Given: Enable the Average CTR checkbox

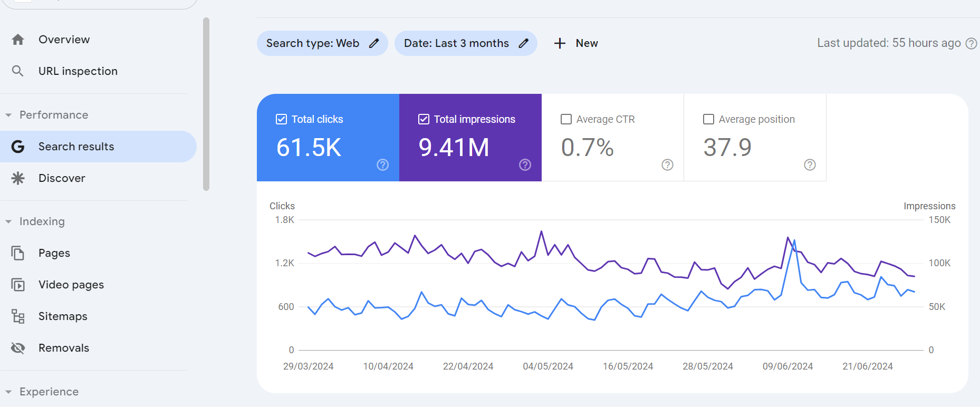Looking at the screenshot, I should coord(566,119).
